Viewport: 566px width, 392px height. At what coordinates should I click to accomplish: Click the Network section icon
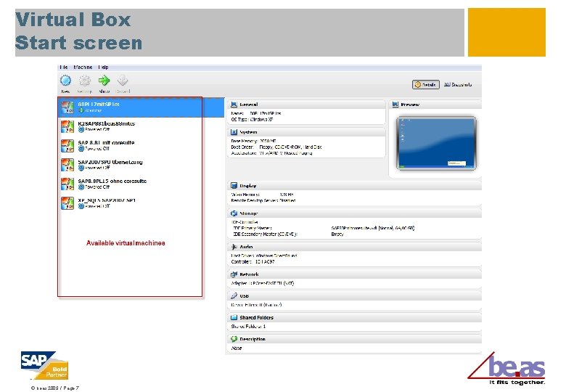click(x=234, y=274)
